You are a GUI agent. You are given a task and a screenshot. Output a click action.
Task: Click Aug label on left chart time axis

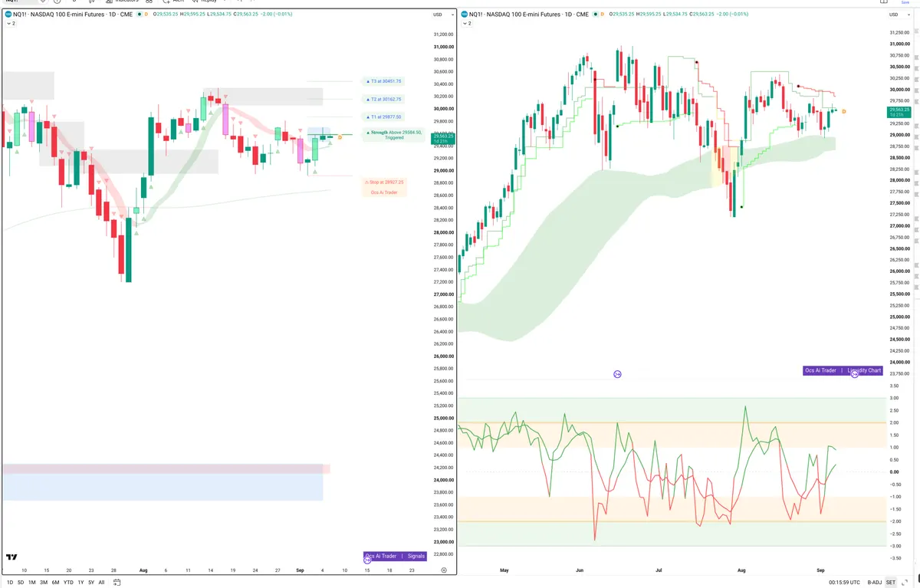[143, 570]
